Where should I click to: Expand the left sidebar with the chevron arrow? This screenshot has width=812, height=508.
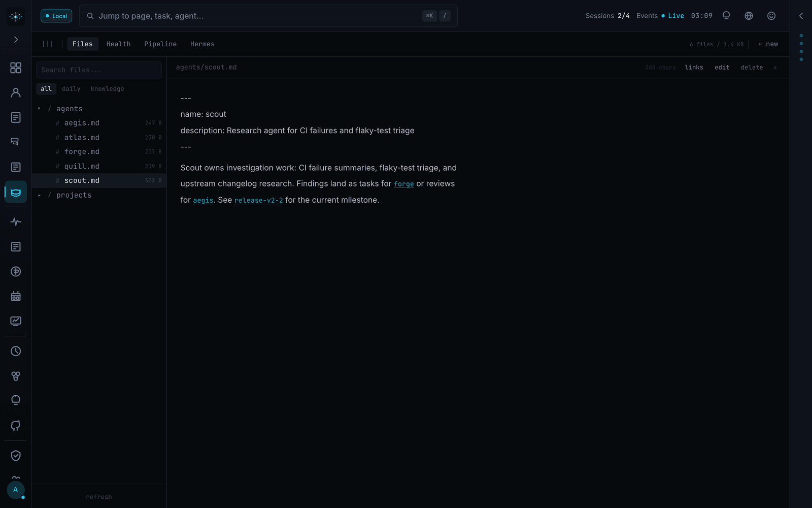pyautogui.click(x=16, y=40)
